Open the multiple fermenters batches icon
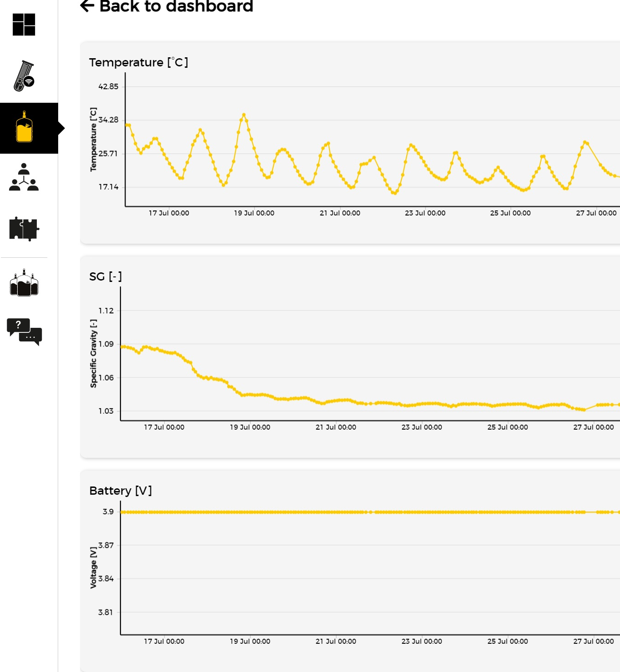The height and width of the screenshot is (672, 620). point(24,283)
